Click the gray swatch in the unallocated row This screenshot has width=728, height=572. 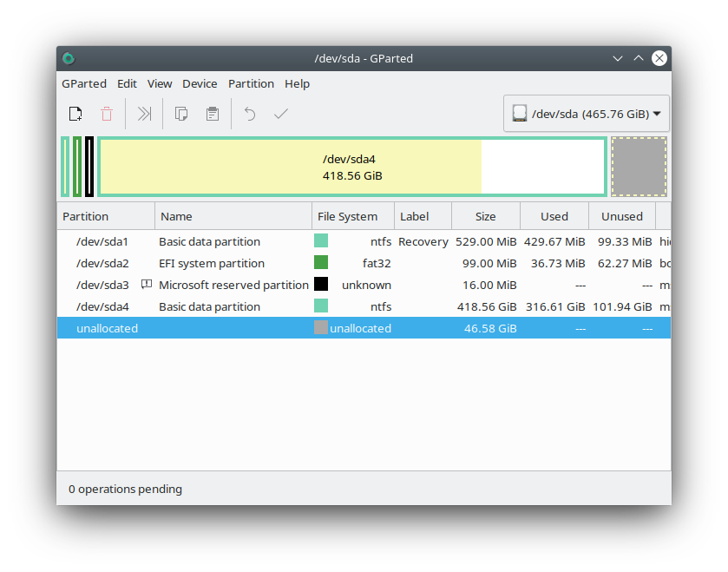click(x=321, y=328)
